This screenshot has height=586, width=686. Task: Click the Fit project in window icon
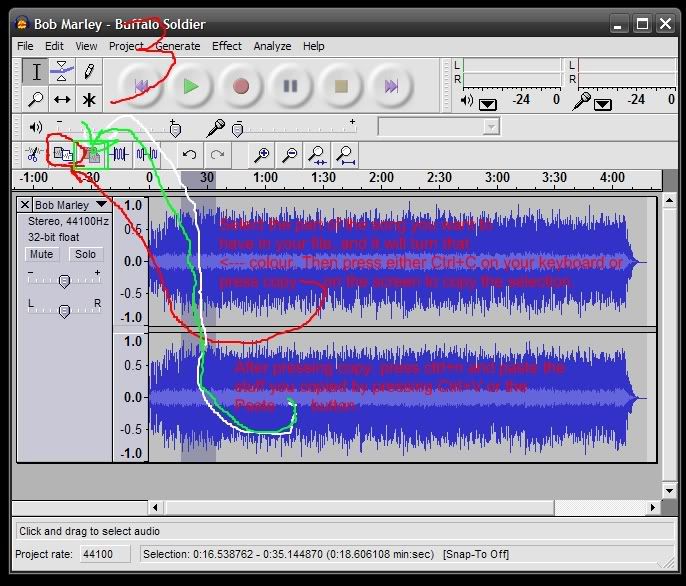[346, 154]
